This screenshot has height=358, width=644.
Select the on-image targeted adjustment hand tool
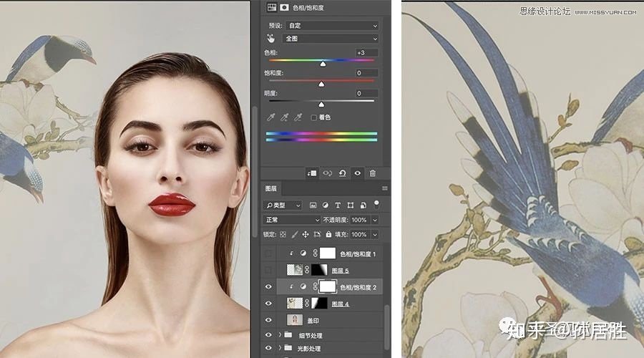[x=270, y=38]
